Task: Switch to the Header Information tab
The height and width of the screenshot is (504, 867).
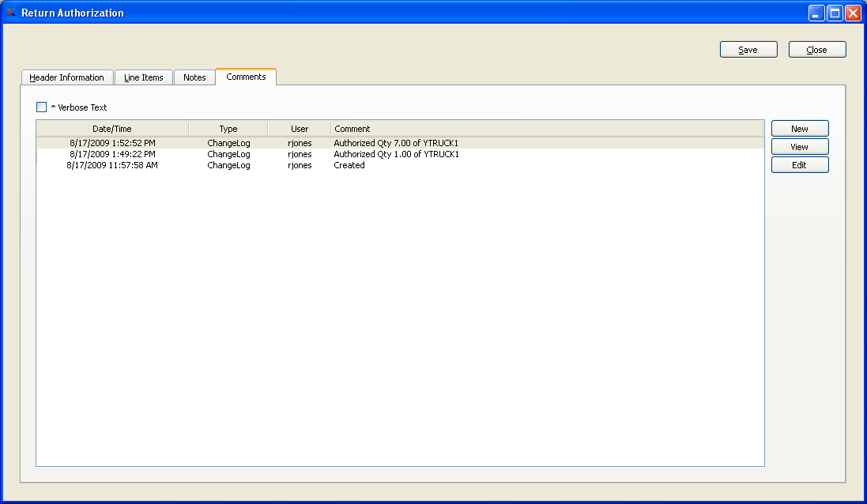Action: point(67,77)
